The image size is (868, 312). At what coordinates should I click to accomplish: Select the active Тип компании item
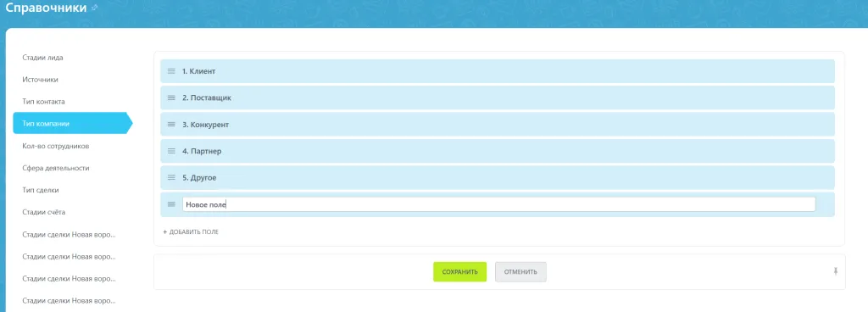73,124
